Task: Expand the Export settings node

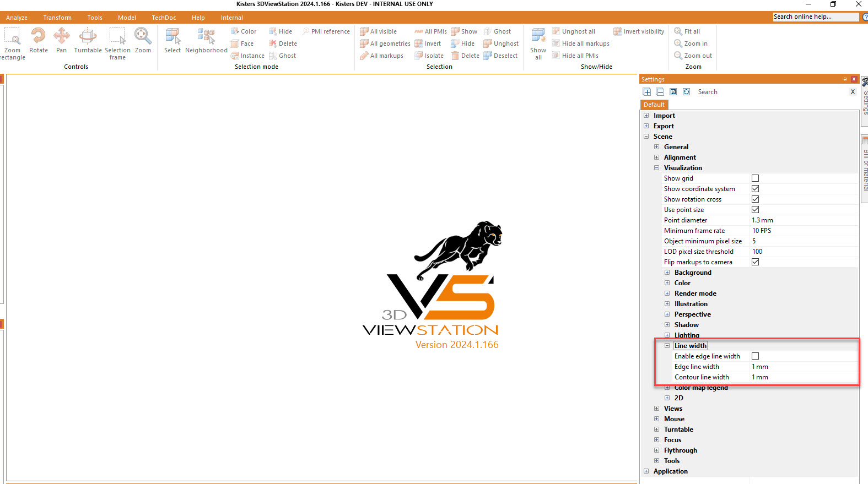Action: pyautogui.click(x=646, y=126)
